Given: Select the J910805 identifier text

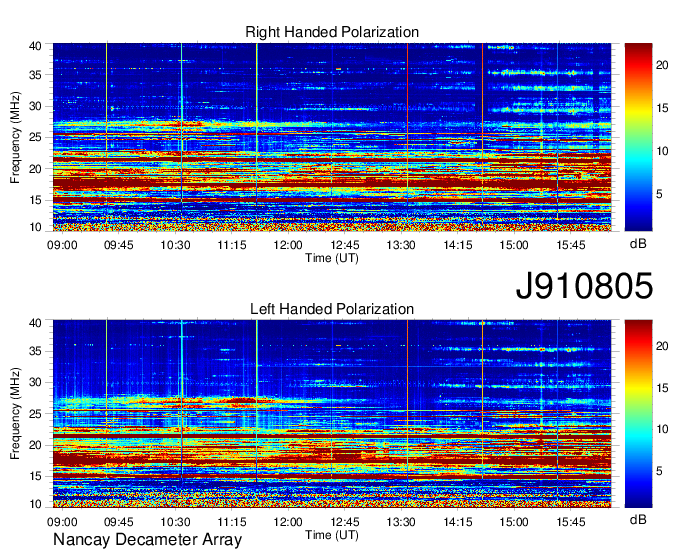Looking at the screenshot, I should [584, 286].
